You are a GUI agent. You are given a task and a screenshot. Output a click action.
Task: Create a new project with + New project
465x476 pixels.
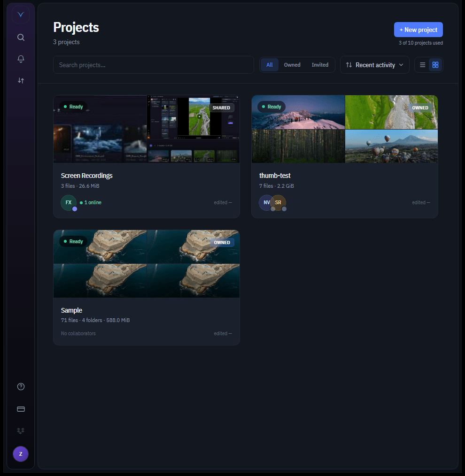click(418, 30)
